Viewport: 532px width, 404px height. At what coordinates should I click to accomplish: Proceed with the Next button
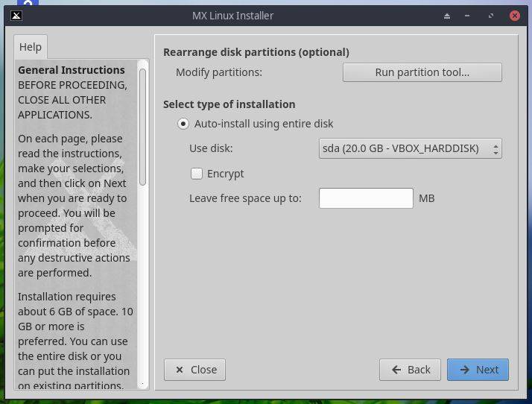pos(478,370)
